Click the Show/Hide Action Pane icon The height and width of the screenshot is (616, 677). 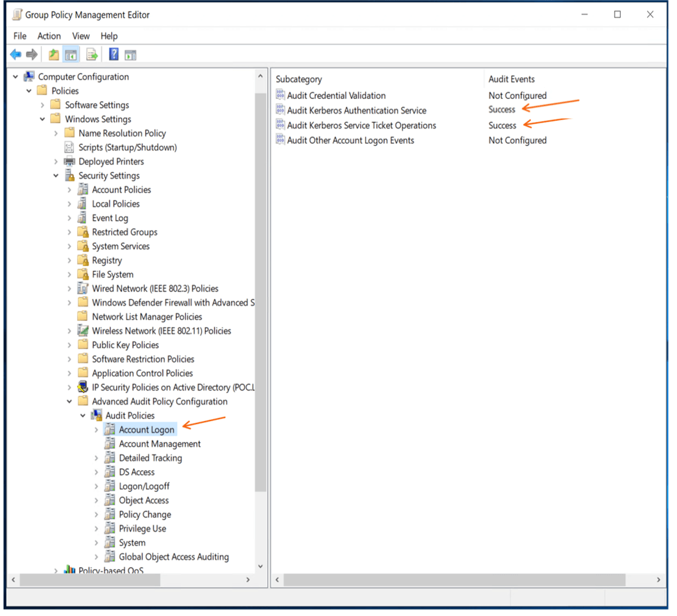pos(130,55)
